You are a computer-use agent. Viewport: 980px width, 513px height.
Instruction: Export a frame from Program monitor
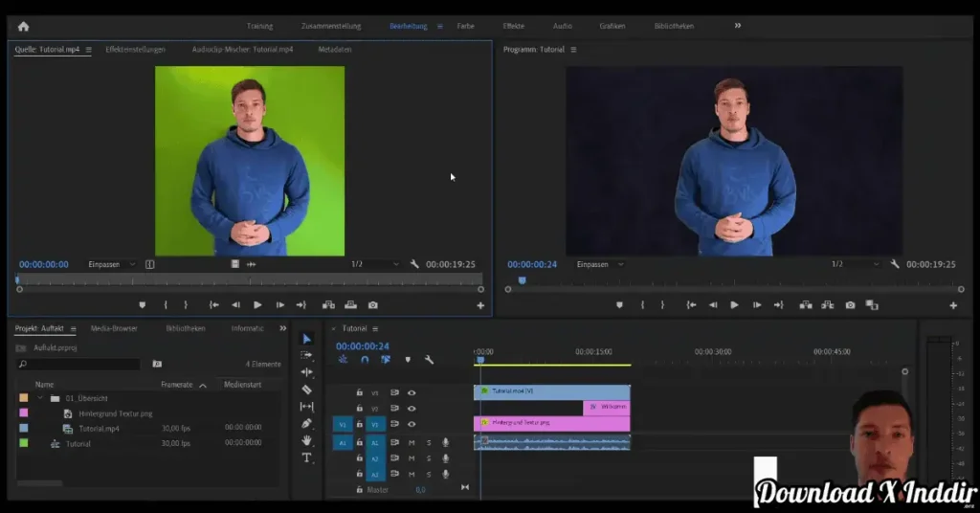[850, 305]
